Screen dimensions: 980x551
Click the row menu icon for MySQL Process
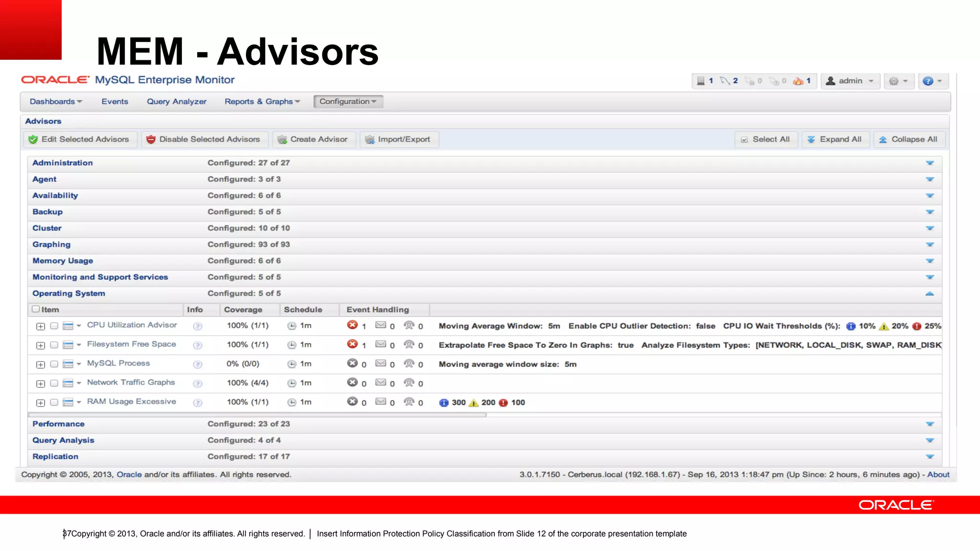(68, 364)
